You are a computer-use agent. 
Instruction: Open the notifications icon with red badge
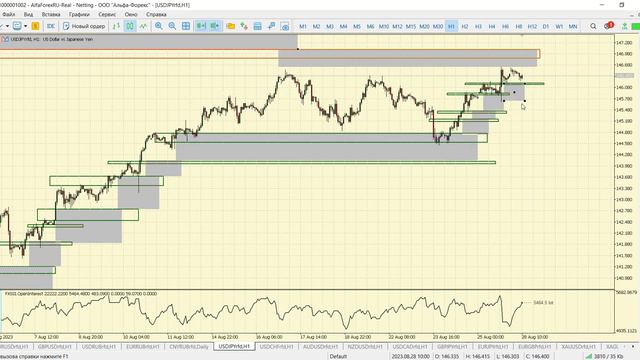pos(608,26)
